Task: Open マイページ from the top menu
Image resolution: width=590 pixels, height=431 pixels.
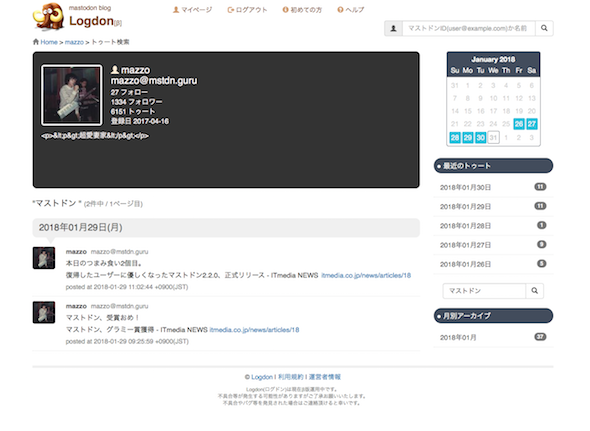Action: coord(193,10)
